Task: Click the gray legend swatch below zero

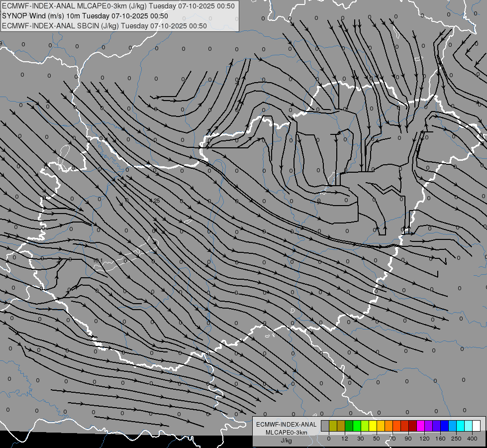Action: click(x=325, y=426)
